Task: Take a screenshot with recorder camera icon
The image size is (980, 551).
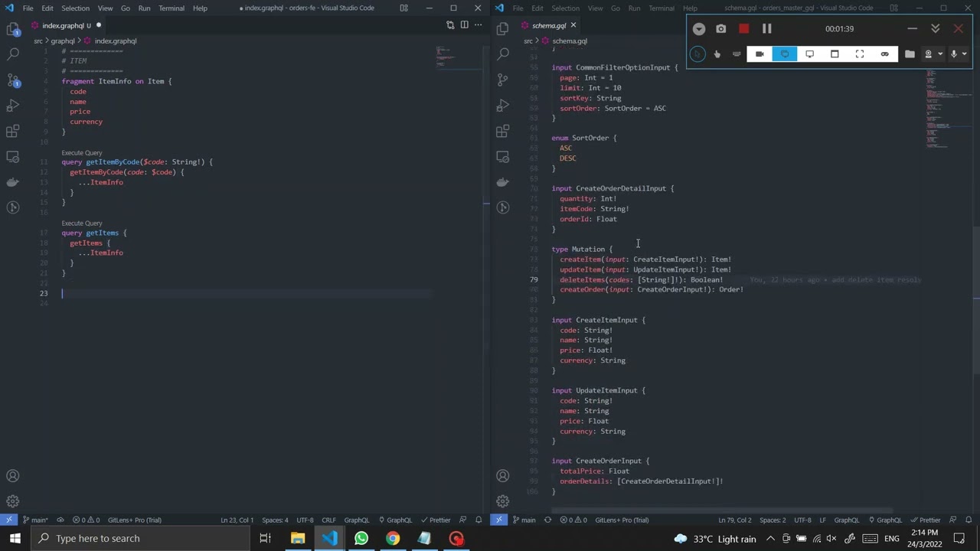Action: click(721, 28)
